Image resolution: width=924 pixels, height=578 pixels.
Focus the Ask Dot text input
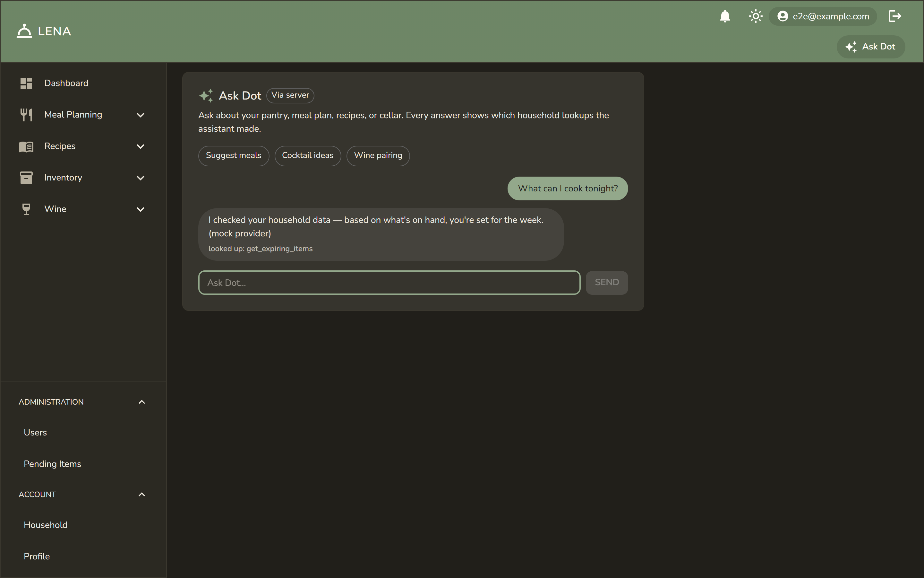389,283
